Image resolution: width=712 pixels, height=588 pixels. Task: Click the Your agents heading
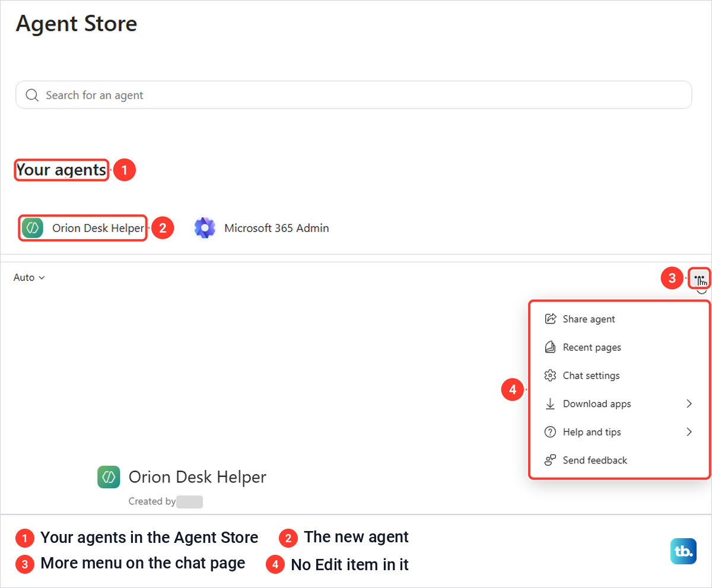pos(61,170)
